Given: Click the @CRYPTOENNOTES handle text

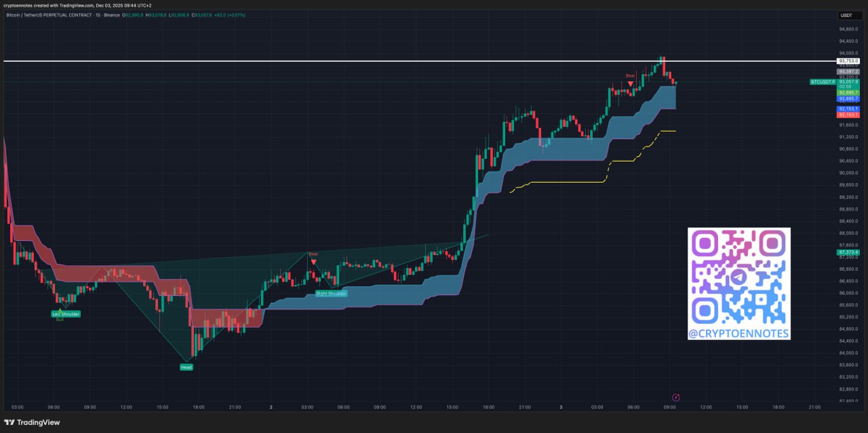Looking at the screenshot, I should (x=738, y=333).
